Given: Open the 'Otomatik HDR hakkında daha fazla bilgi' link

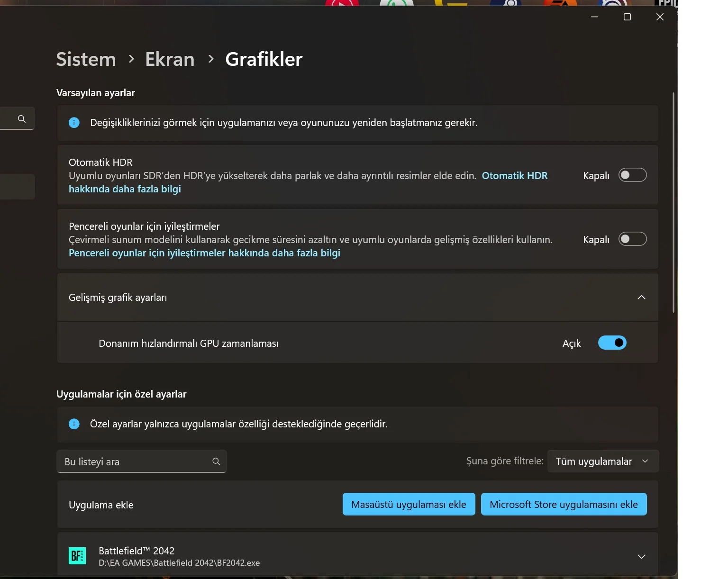Looking at the screenshot, I should (x=125, y=189).
